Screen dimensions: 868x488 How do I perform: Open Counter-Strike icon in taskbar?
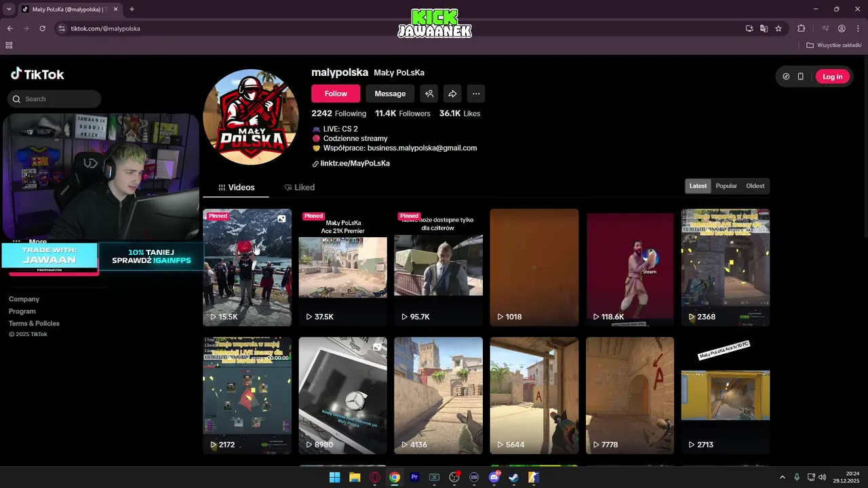point(534,477)
